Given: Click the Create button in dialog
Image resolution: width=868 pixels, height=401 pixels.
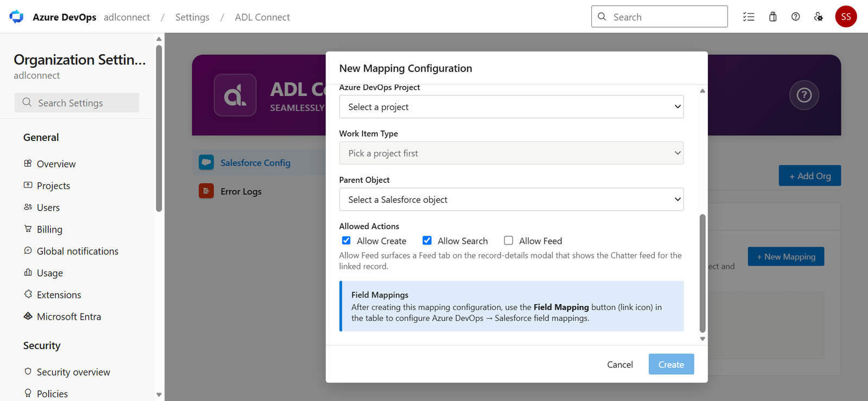Looking at the screenshot, I should pos(671,364).
